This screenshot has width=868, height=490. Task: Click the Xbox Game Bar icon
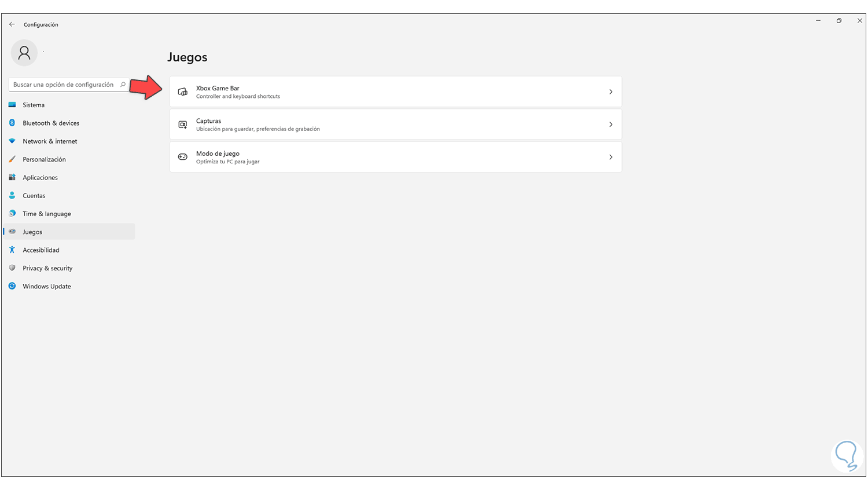click(183, 92)
